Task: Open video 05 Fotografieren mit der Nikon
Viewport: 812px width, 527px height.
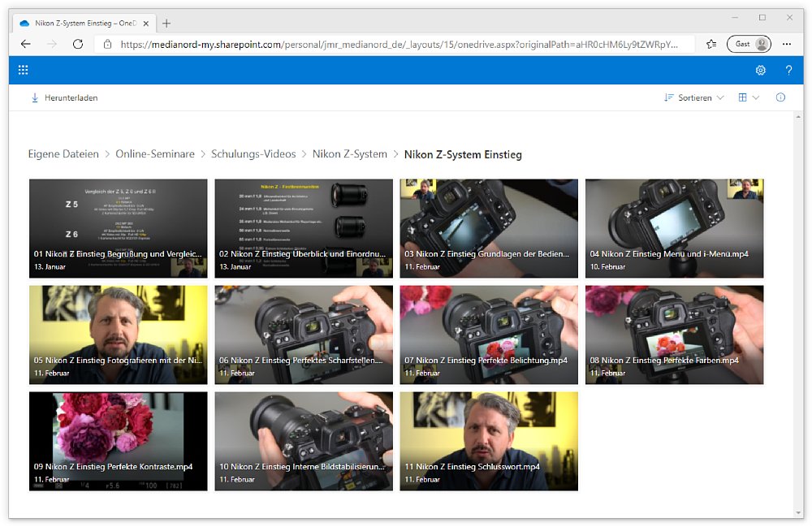Action: (x=118, y=335)
